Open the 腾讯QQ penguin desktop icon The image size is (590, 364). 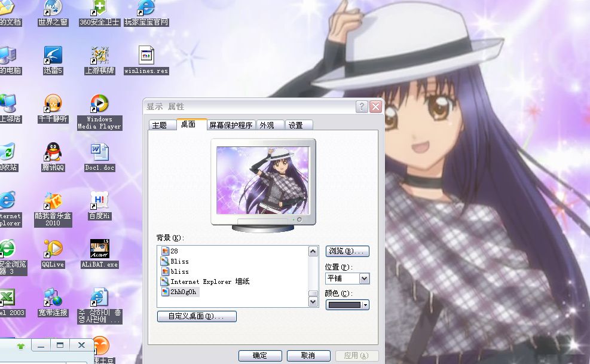pyautogui.click(x=53, y=153)
